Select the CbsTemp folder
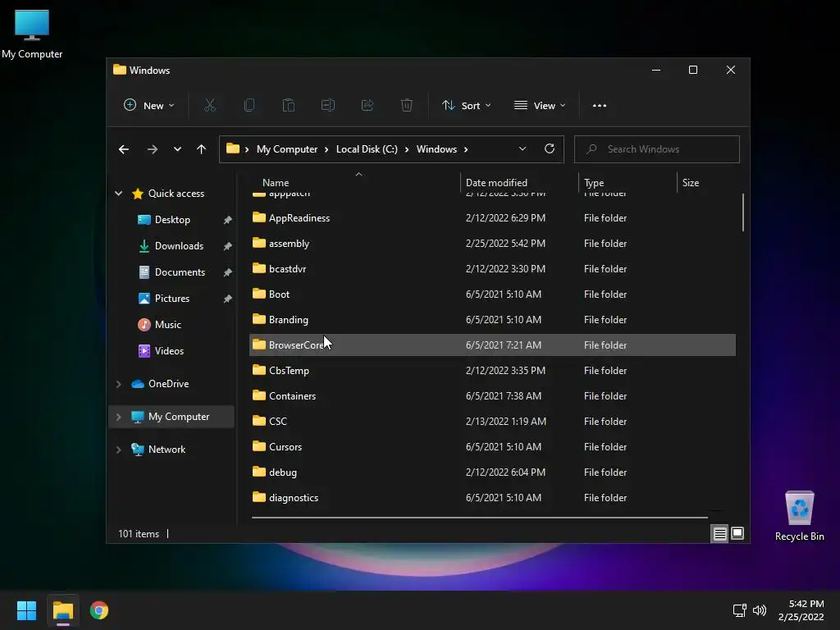The width and height of the screenshot is (840, 630). [492, 371]
